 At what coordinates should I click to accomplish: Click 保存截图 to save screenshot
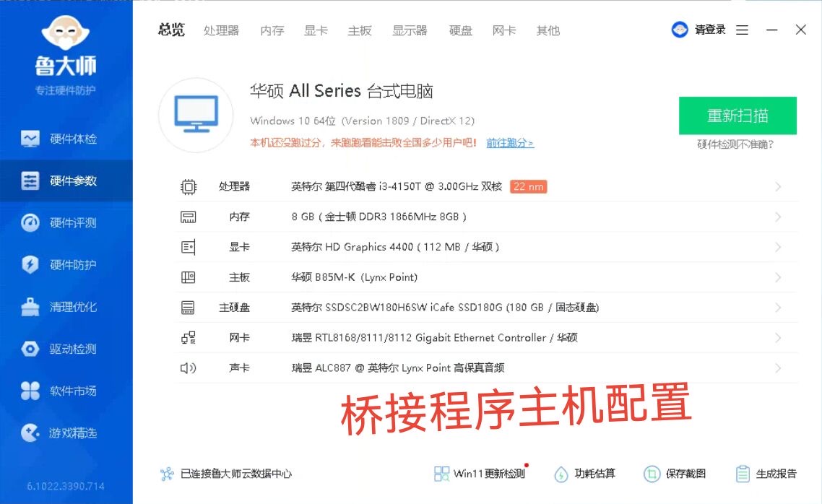[675, 474]
